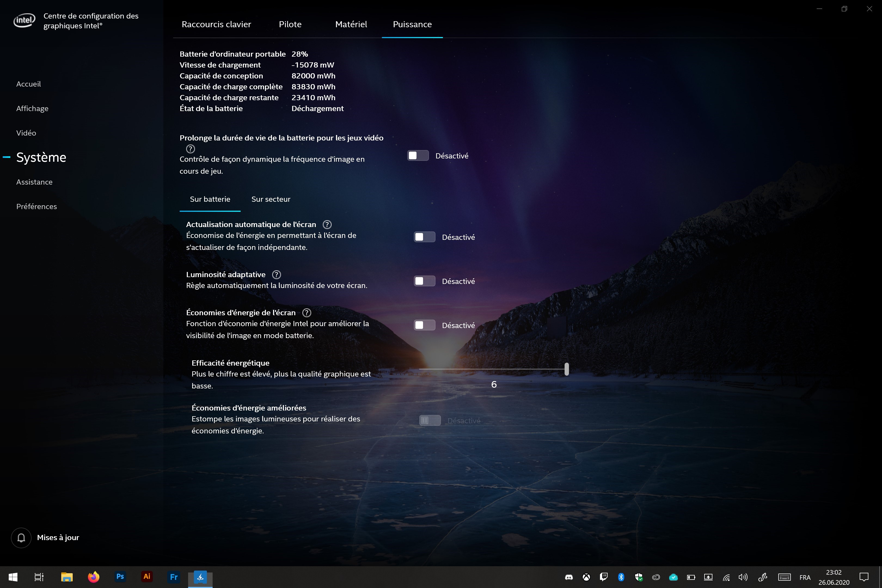
Task: Click the Bluetooth tray icon
Action: click(621, 577)
